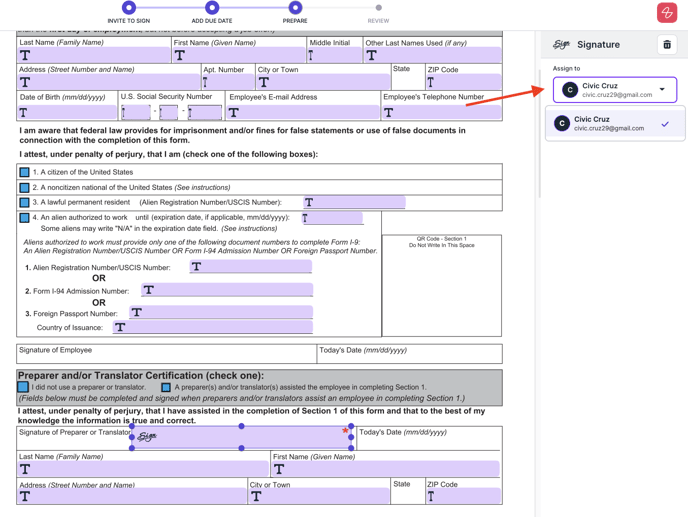Expand the Assign to dropdown for Civic Cruz
The height and width of the screenshot is (517, 688).
pos(615,90)
